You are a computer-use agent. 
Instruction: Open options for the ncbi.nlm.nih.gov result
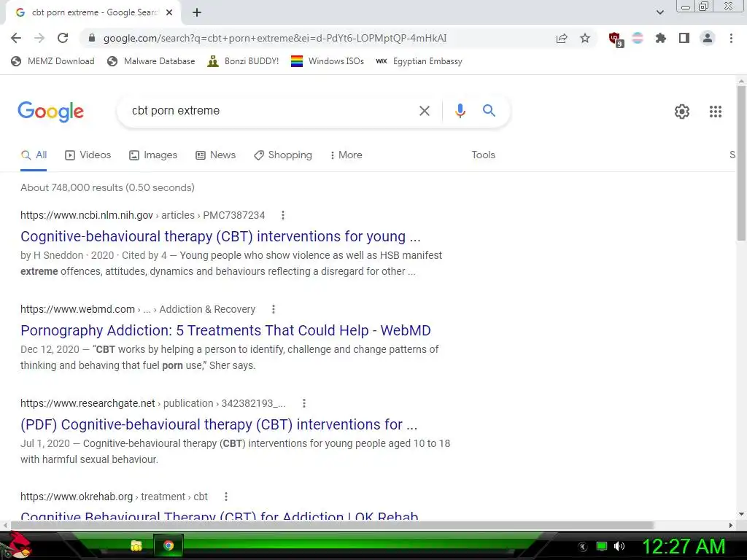pos(283,215)
